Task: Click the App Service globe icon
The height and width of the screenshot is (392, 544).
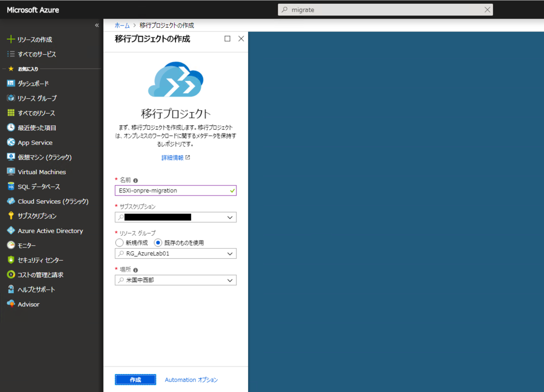Action: pyautogui.click(x=11, y=142)
